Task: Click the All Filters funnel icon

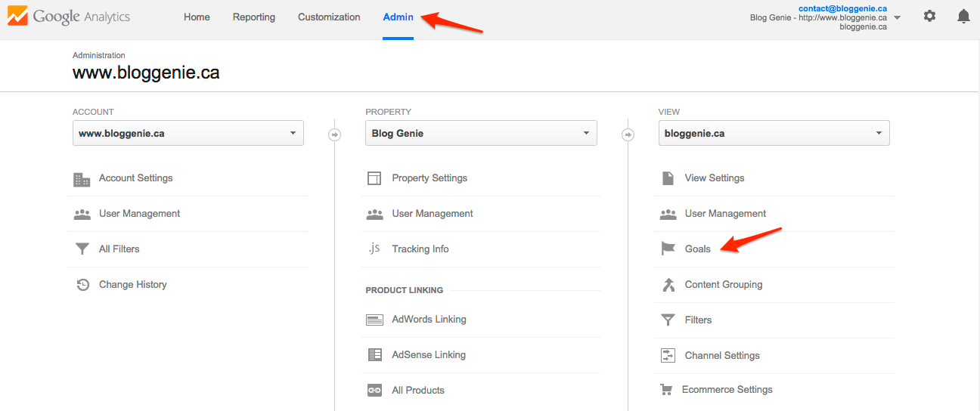Action: tap(82, 249)
